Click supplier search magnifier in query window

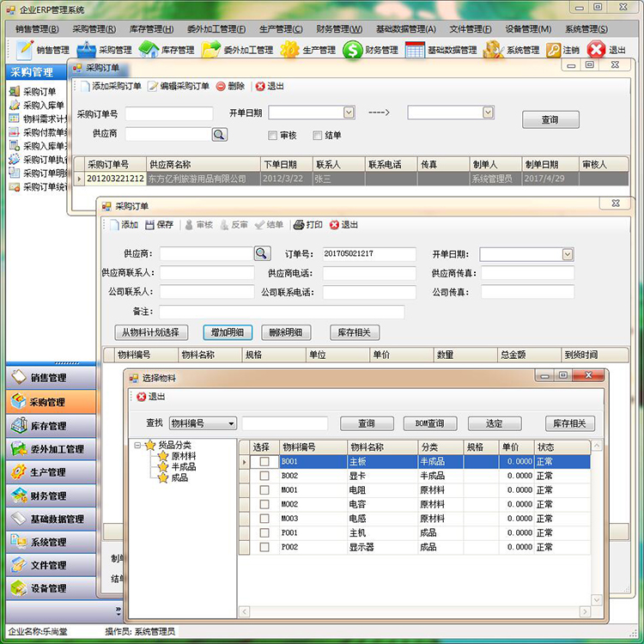219,134
